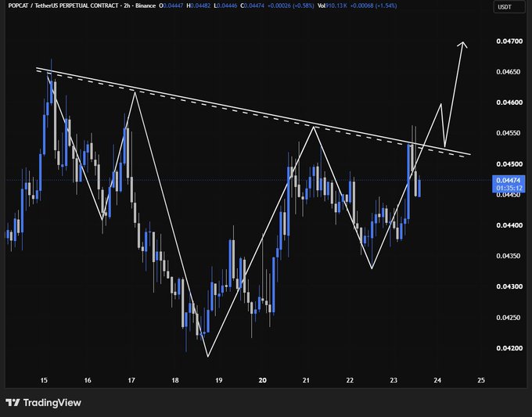Image resolution: width=532 pixels, height=417 pixels.
Task: Click date label 17 on time axis
Action: point(131,380)
